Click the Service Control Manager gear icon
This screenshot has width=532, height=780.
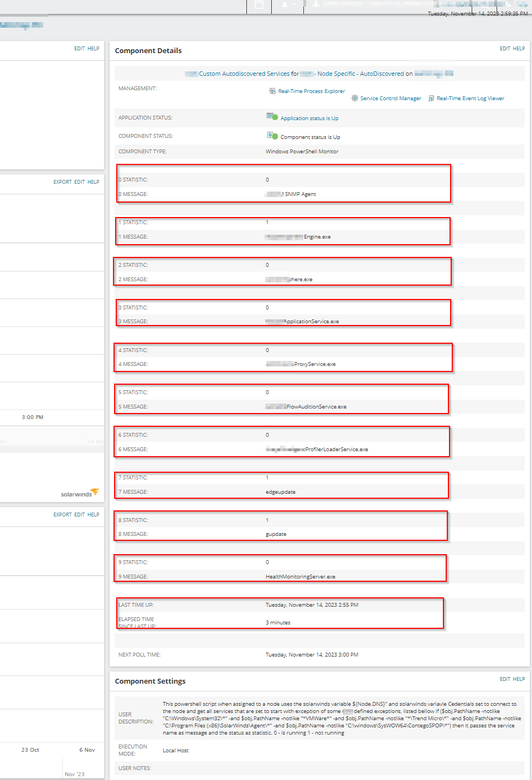pos(355,98)
